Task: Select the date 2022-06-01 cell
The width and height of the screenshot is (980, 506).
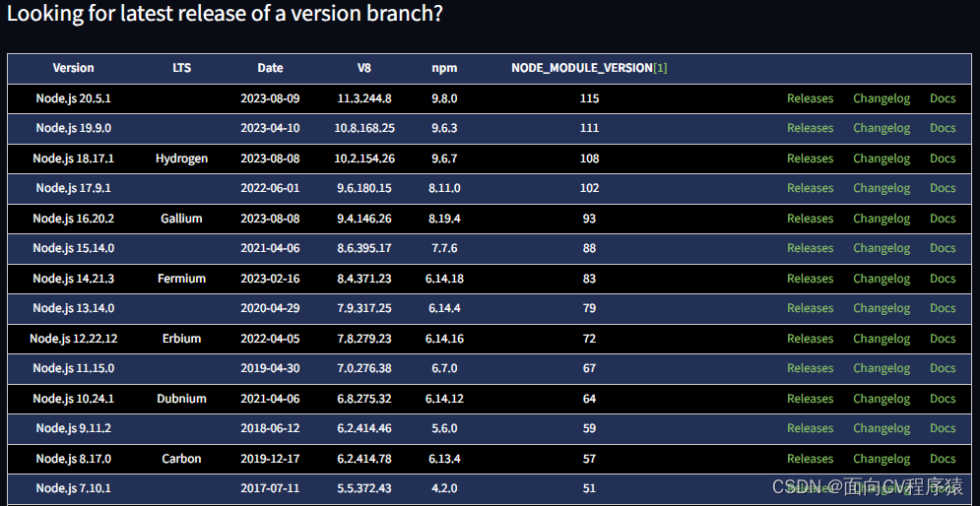Action: coord(270,188)
